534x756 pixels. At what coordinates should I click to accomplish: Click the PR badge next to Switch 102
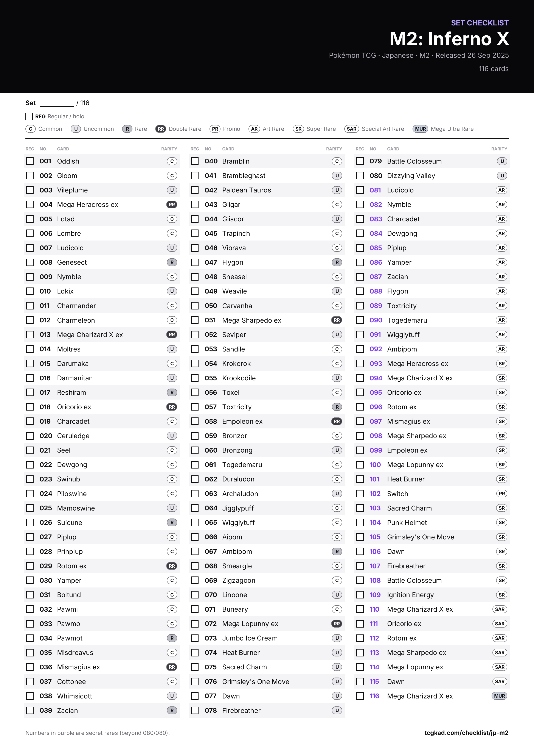pyautogui.click(x=501, y=493)
